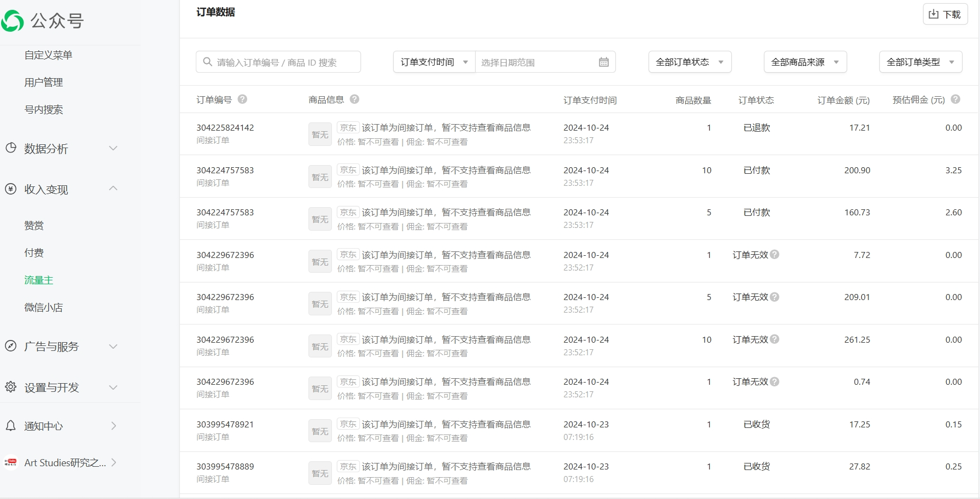Click 京东 tag on order 304225824142 row

pyautogui.click(x=348, y=127)
